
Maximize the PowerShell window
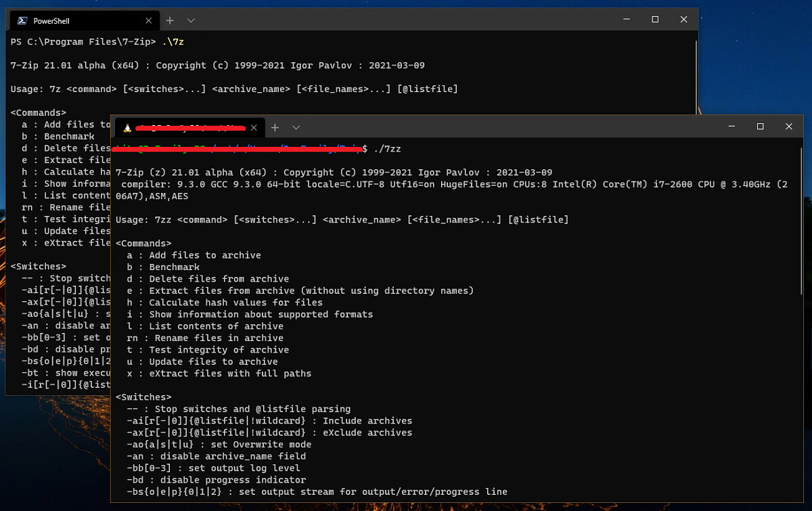pos(655,20)
